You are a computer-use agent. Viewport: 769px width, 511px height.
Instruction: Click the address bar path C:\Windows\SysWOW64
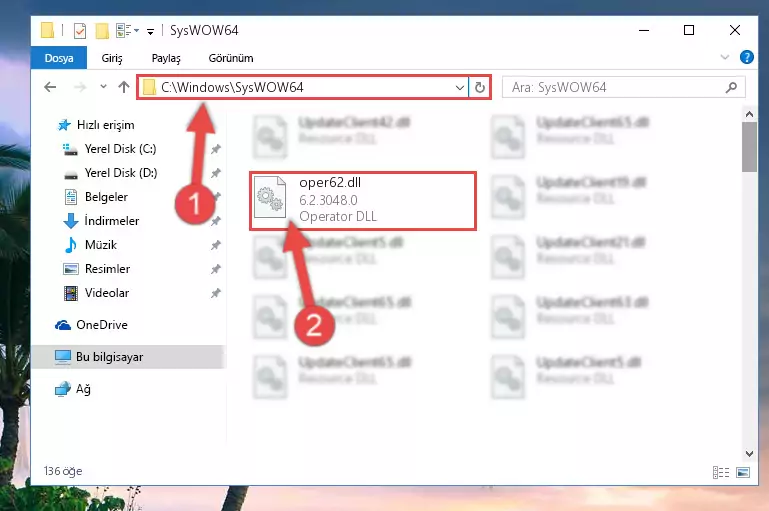coord(232,87)
